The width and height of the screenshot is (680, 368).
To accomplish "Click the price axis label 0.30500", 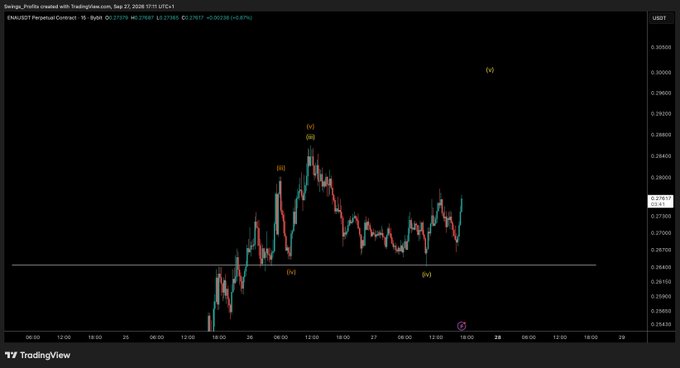I will tap(661, 47).
